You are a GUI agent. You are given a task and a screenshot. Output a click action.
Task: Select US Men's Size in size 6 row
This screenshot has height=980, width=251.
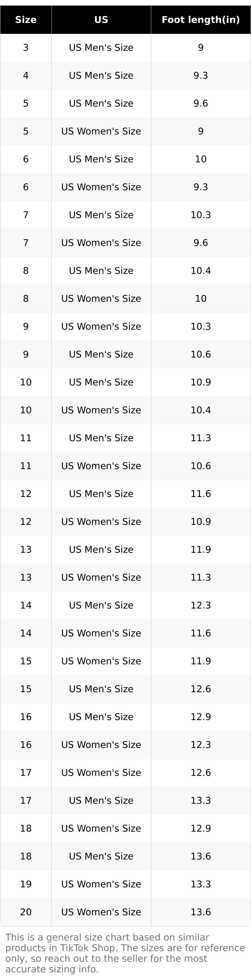[101, 159]
